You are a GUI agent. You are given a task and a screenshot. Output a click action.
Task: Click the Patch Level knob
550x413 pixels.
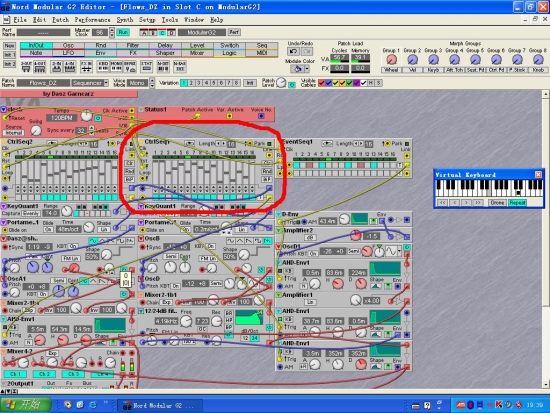click(281, 83)
